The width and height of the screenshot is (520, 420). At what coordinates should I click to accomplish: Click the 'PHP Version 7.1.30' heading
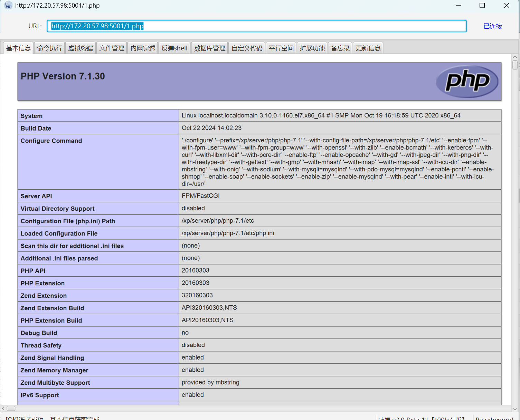pos(63,76)
